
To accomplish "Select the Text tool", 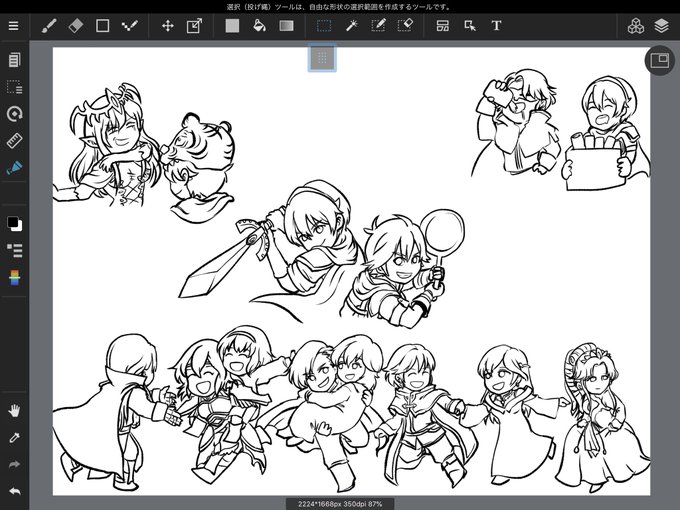I will (x=497, y=26).
